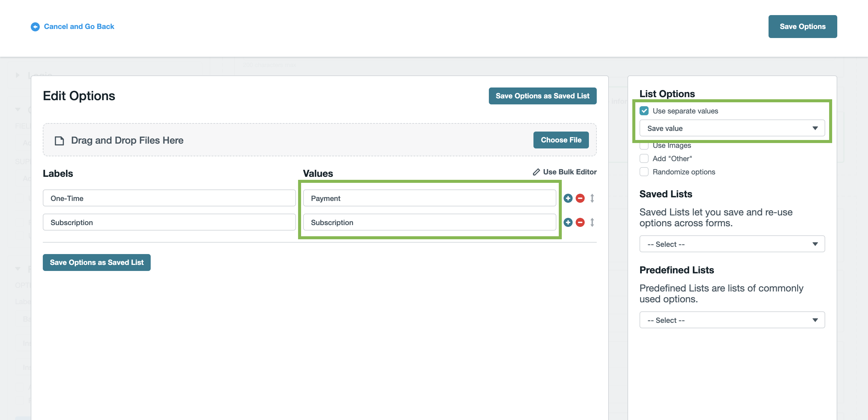Viewport: 868px width, 420px height.
Task: Click bottom Save Options as Saved List
Action: (x=97, y=262)
